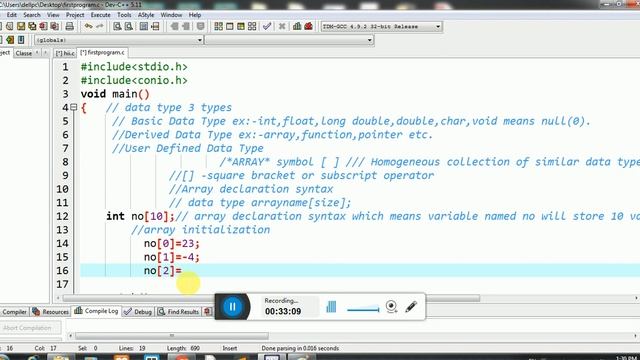The image size is (640, 360).
Task: Click the close icon after Find Results tab
Action: pos(207,311)
